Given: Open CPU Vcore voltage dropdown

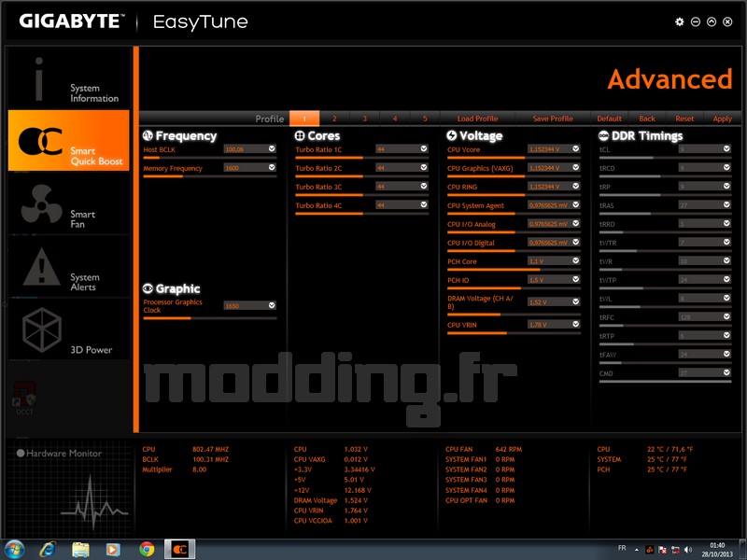Looking at the screenshot, I should click(575, 148).
